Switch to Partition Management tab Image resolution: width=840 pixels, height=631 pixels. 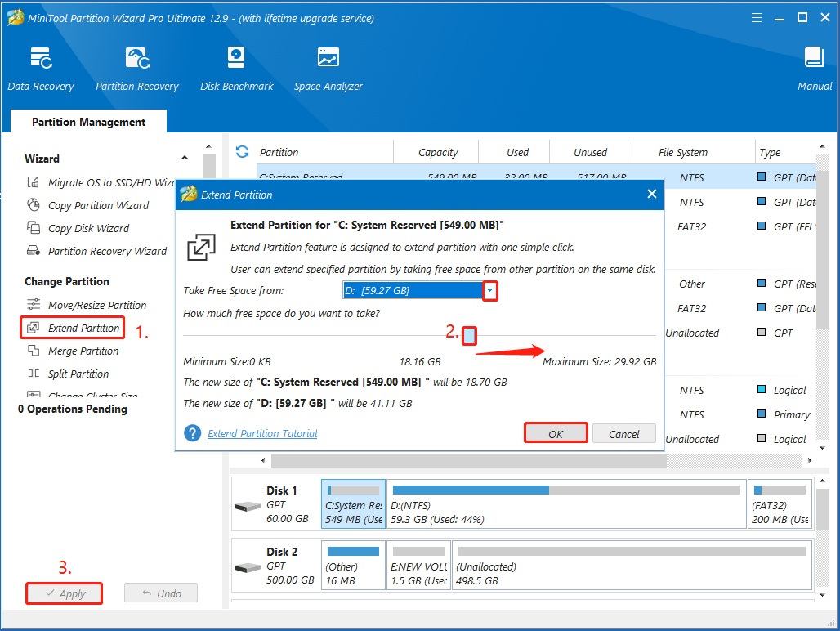[88, 122]
